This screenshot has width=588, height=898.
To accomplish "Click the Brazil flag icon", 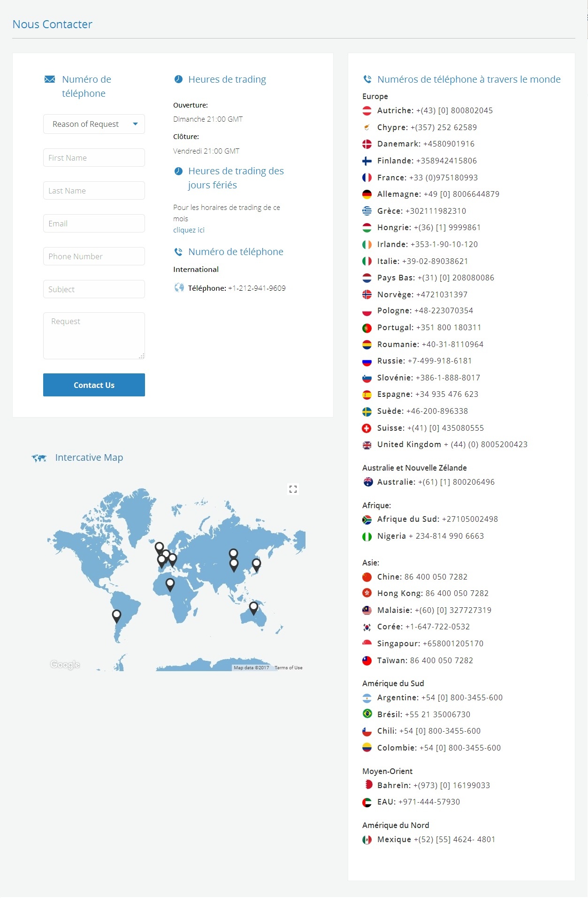I will pos(367,714).
